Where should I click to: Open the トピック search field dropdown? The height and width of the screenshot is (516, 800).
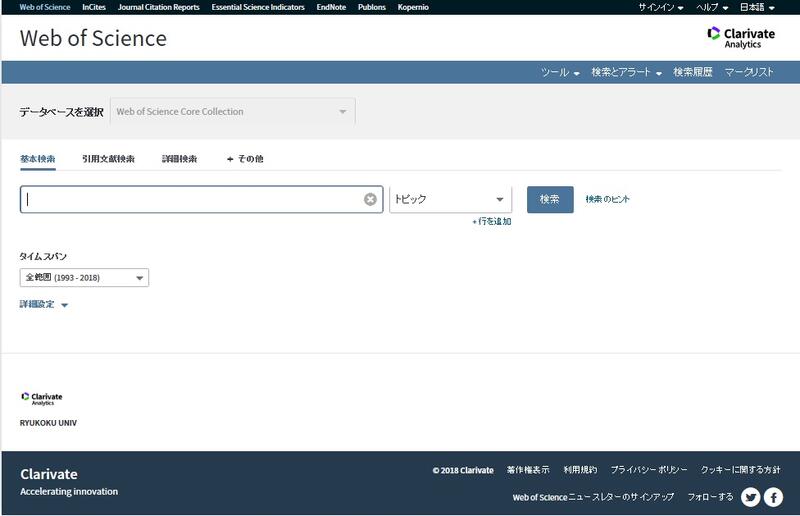450,199
